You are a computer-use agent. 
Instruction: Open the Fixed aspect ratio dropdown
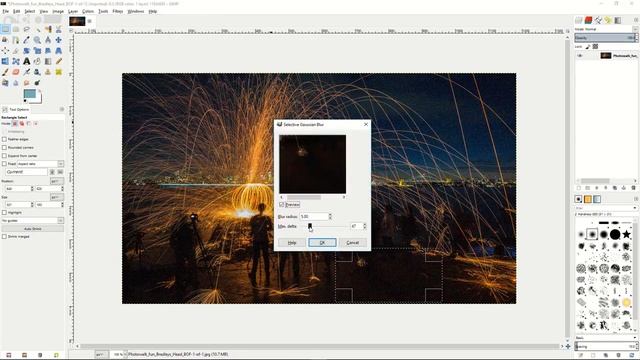point(40,164)
